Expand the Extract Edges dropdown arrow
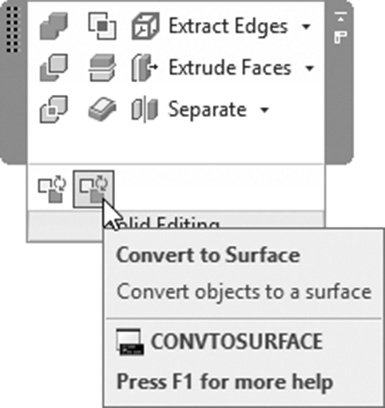Image resolution: width=385 pixels, height=408 pixels. [x=306, y=26]
